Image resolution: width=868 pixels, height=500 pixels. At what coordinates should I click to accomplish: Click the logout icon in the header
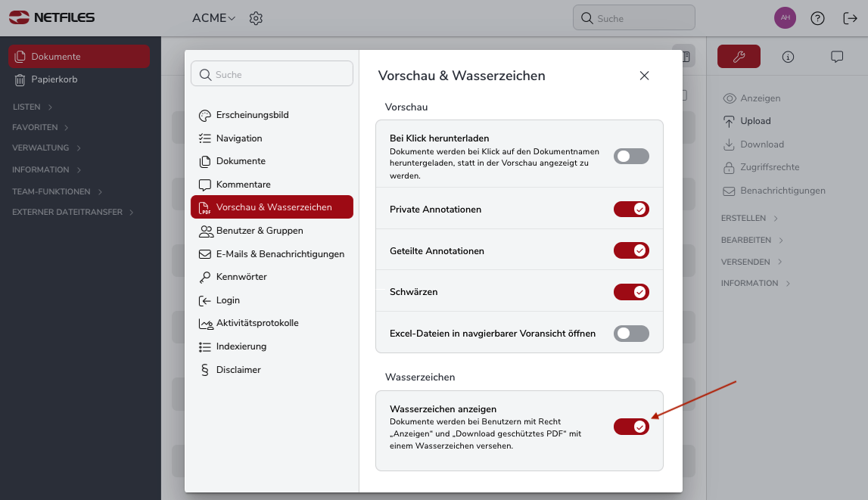pos(850,18)
